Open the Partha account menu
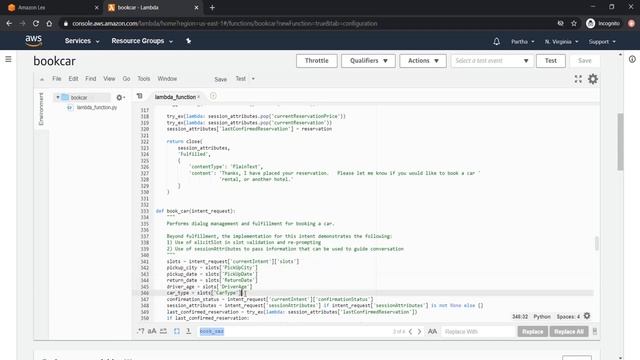Viewport: 640px width, 360px height. coord(522,42)
